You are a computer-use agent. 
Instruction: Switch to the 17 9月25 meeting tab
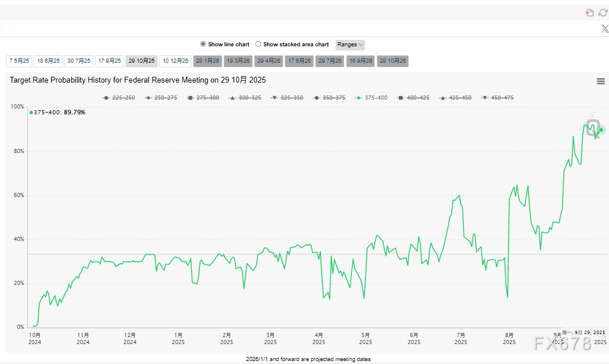coord(110,61)
